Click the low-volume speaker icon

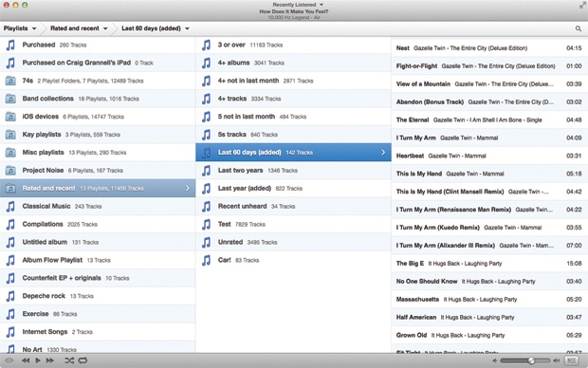pos(495,360)
